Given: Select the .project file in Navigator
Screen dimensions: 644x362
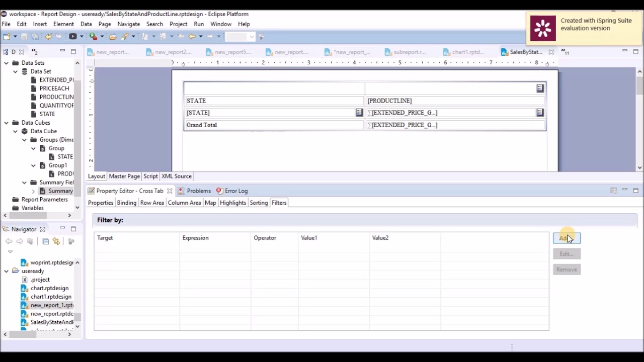Looking at the screenshot, I should pos(40,280).
